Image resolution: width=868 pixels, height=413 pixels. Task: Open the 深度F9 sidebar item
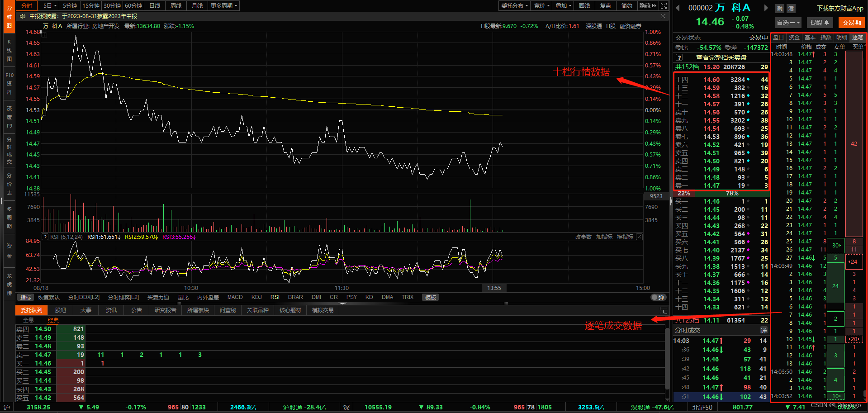coord(9,117)
